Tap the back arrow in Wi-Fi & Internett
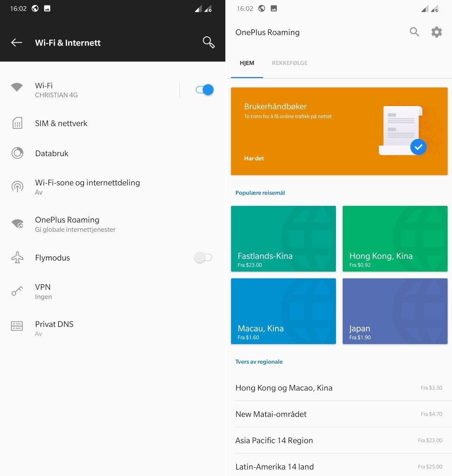This screenshot has width=452, height=476. [x=17, y=43]
